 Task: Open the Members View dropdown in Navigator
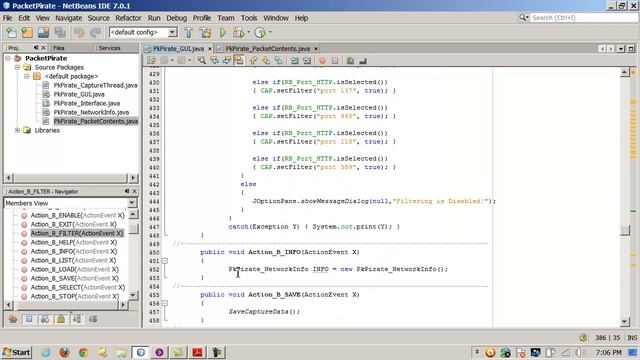coord(132,203)
